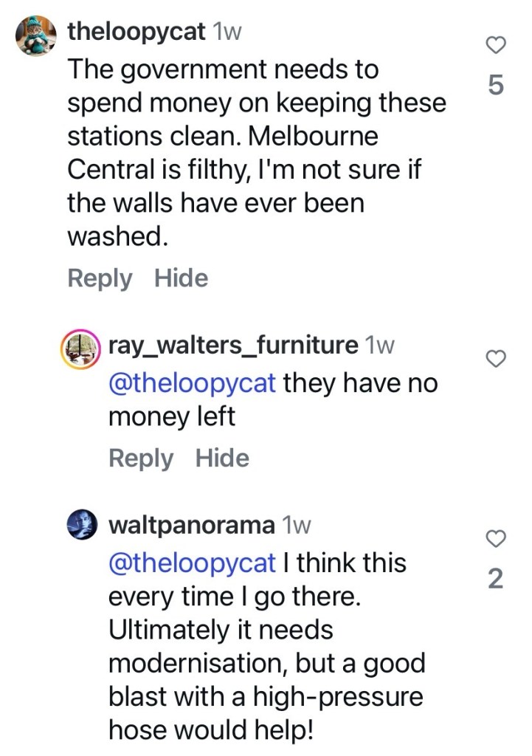Reply to ray_walters_furniture's comment
Screen dimensions: 532x756
[141, 458]
